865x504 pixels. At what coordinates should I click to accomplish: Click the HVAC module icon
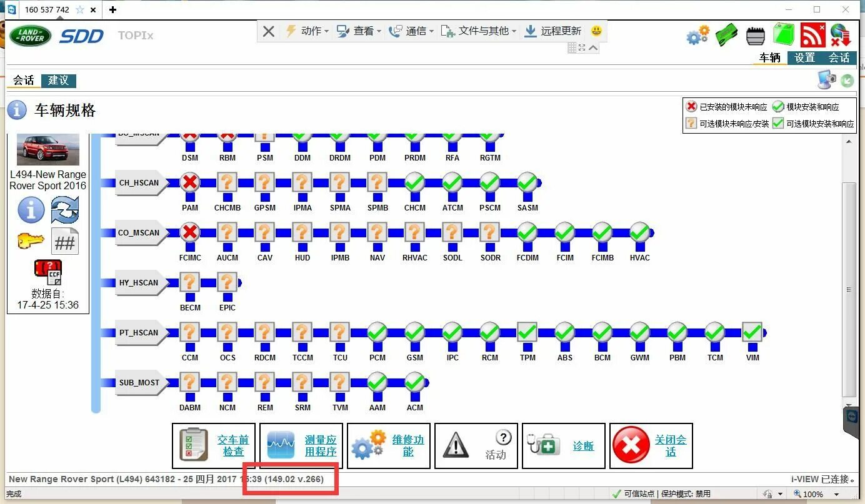[640, 232]
